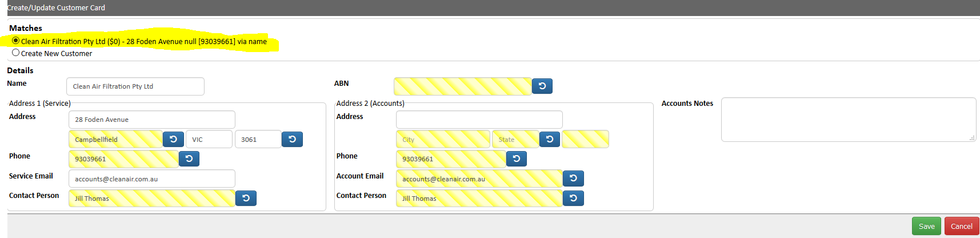Click the Service Email input field
Viewport: 980px width, 238px height.
[x=151, y=178]
